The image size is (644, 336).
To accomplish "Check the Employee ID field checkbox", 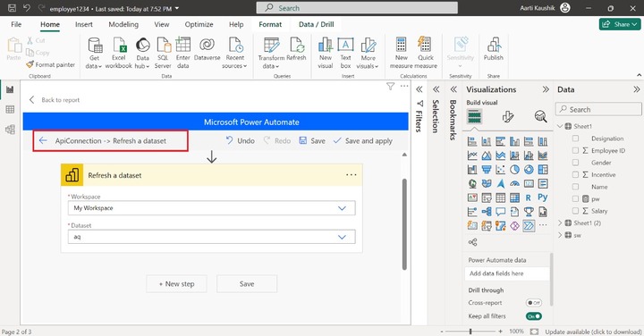I will [x=575, y=150].
